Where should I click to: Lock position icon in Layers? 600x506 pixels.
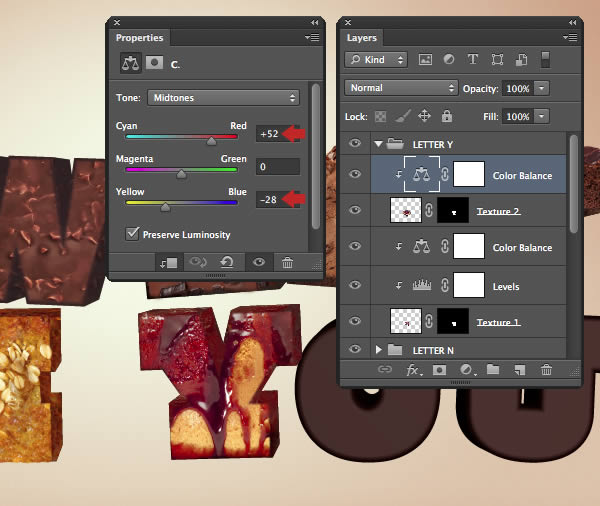425,116
